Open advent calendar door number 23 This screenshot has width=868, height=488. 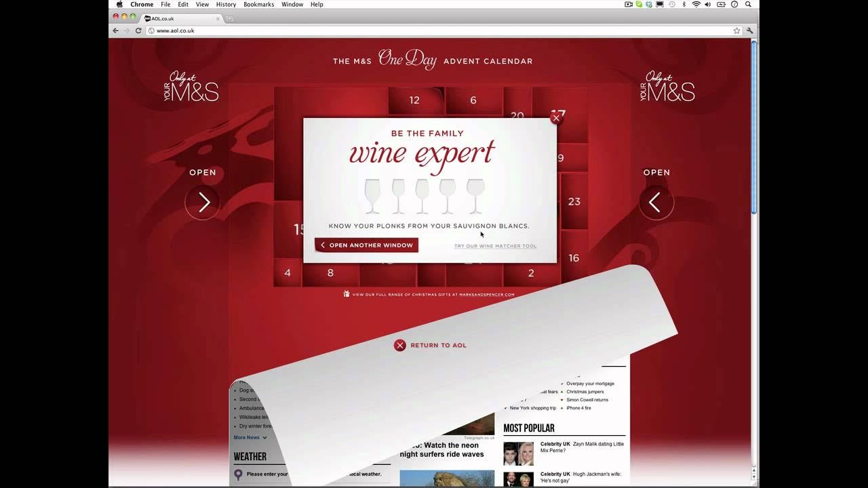(574, 201)
